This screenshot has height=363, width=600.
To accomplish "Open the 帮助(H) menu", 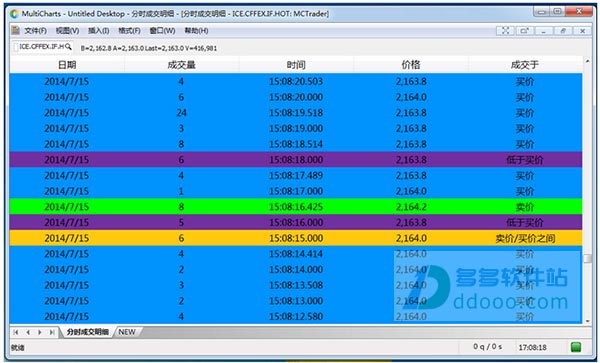I will 196,31.
